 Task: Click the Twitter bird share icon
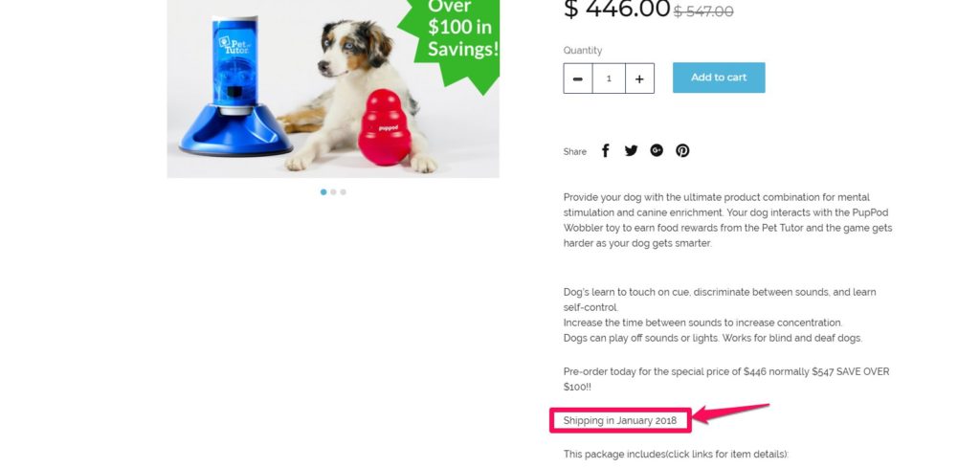632,150
